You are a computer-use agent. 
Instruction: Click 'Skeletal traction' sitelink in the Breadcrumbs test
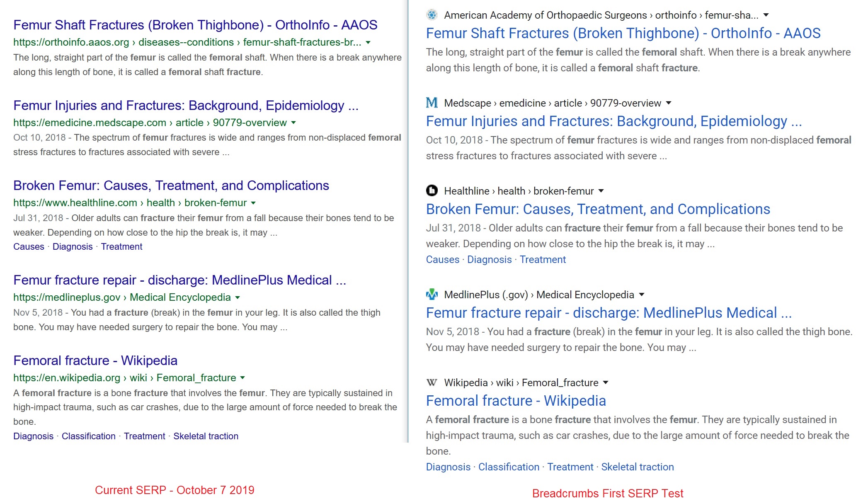click(638, 467)
